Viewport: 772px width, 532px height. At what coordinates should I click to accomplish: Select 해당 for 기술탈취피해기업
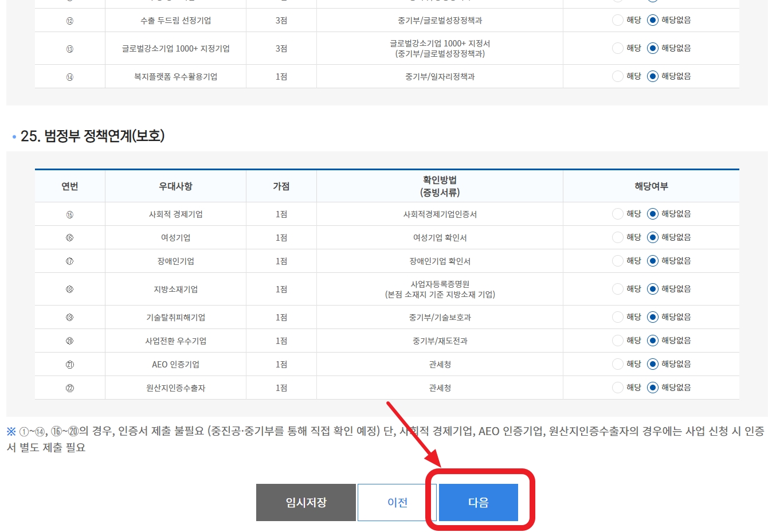tap(618, 317)
